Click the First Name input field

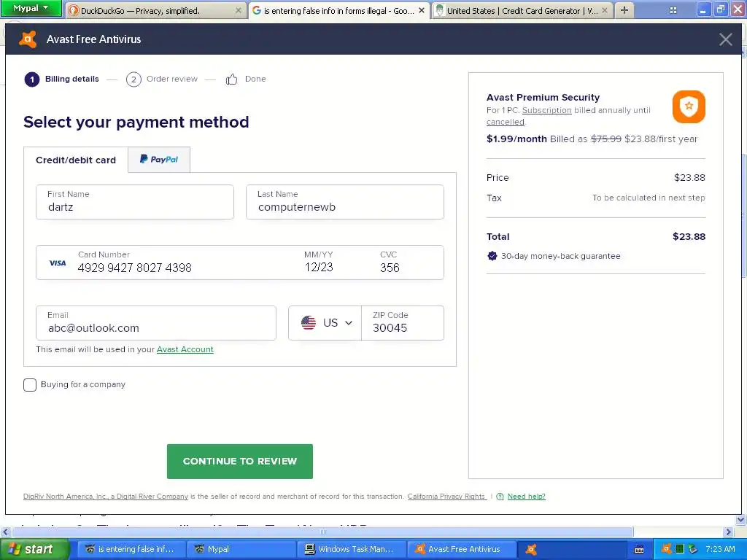[135, 202]
